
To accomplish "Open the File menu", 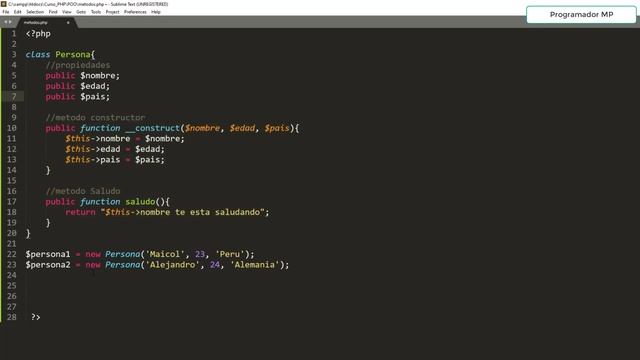I will [6, 12].
